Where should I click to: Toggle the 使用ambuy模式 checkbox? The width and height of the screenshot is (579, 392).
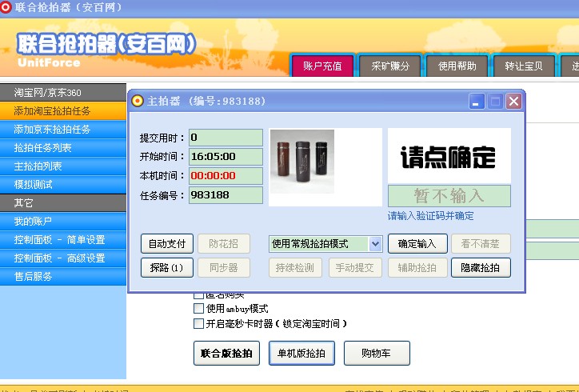click(199, 309)
